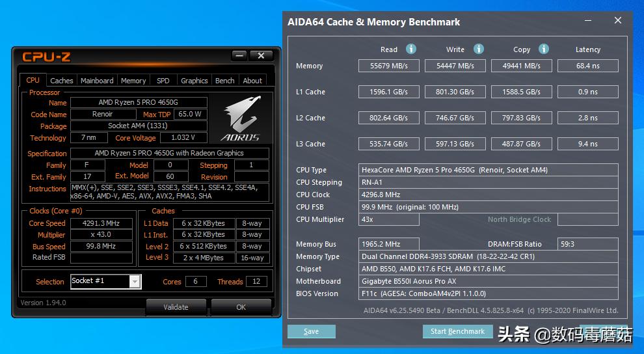
Task: Select the SPD tab in CPU-Z
Action: coord(163,81)
